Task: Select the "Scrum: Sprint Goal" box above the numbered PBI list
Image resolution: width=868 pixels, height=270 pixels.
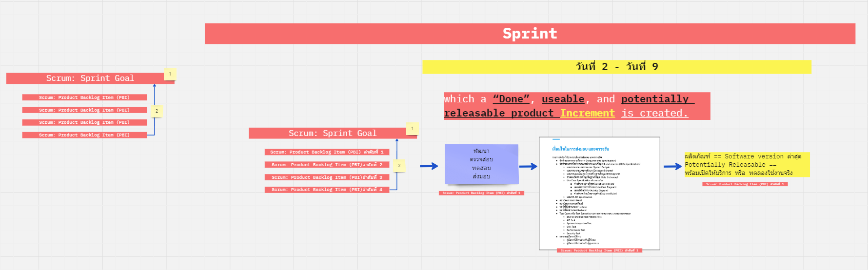Action: tap(333, 133)
